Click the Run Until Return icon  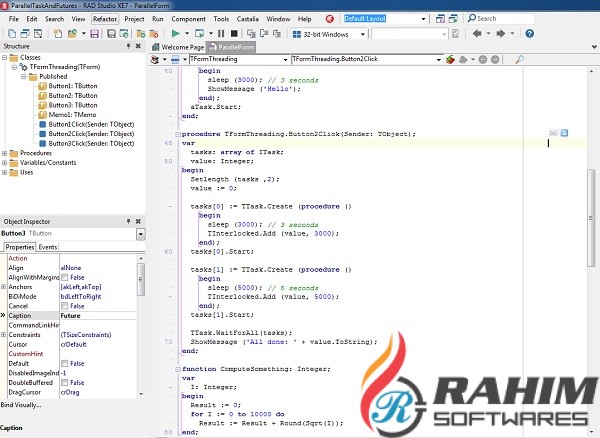[277, 34]
